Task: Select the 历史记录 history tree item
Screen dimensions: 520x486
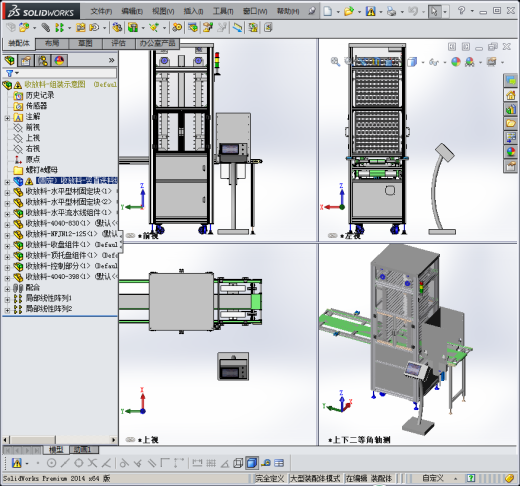Action: pos(34,95)
